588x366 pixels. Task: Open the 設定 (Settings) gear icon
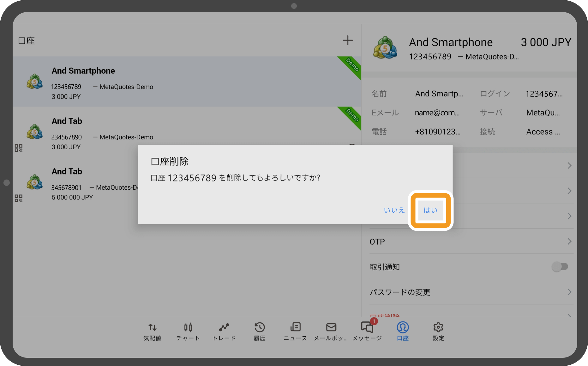tap(438, 327)
